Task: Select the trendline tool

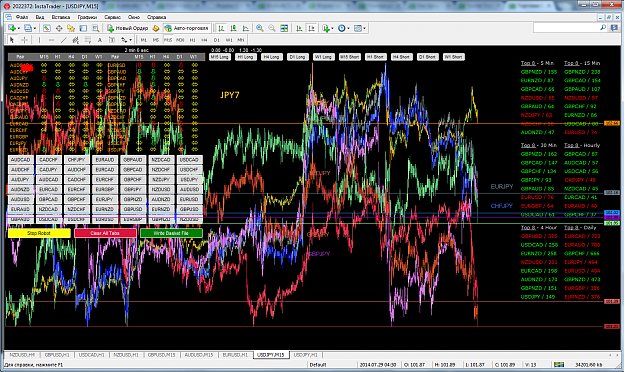Action: (x=63, y=40)
